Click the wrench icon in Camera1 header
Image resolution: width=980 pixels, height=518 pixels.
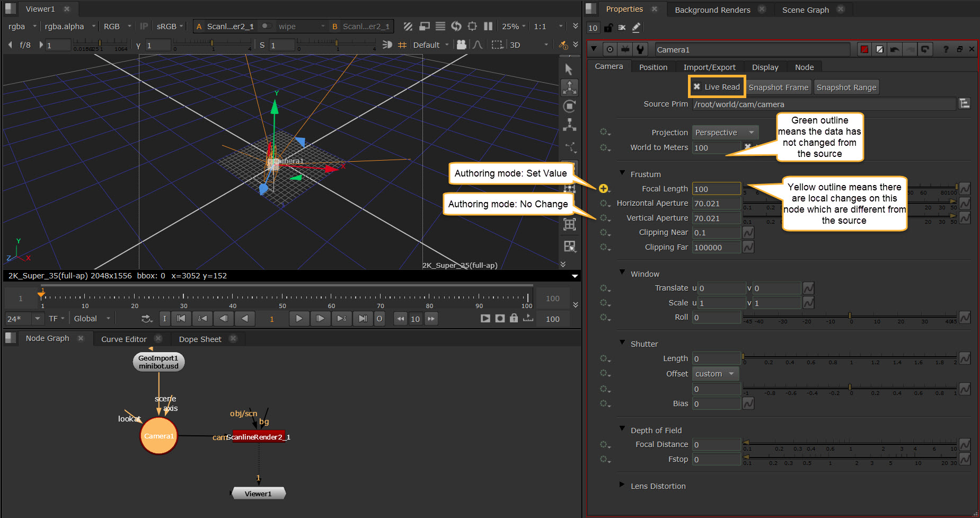(x=640, y=49)
